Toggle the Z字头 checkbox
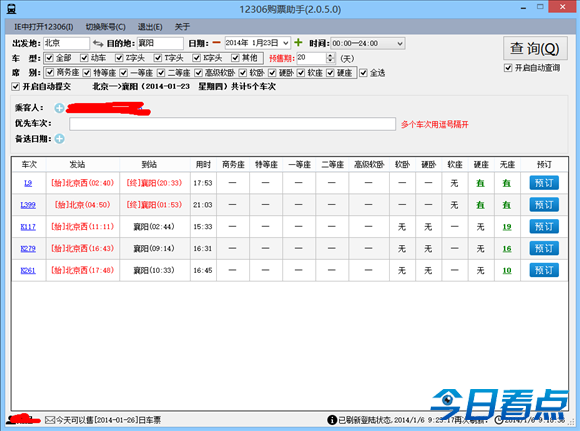Viewport: 580px width, 431px height. click(x=119, y=58)
